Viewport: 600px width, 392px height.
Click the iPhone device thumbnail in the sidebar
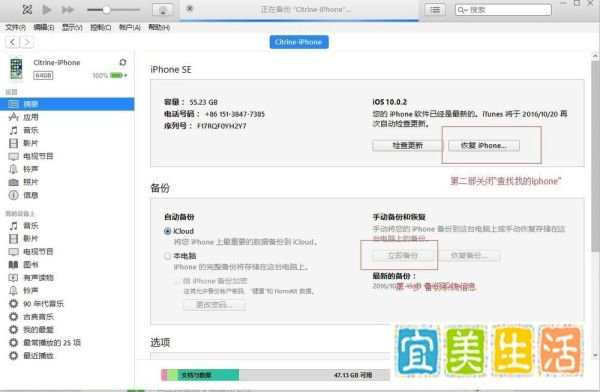click(x=16, y=69)
